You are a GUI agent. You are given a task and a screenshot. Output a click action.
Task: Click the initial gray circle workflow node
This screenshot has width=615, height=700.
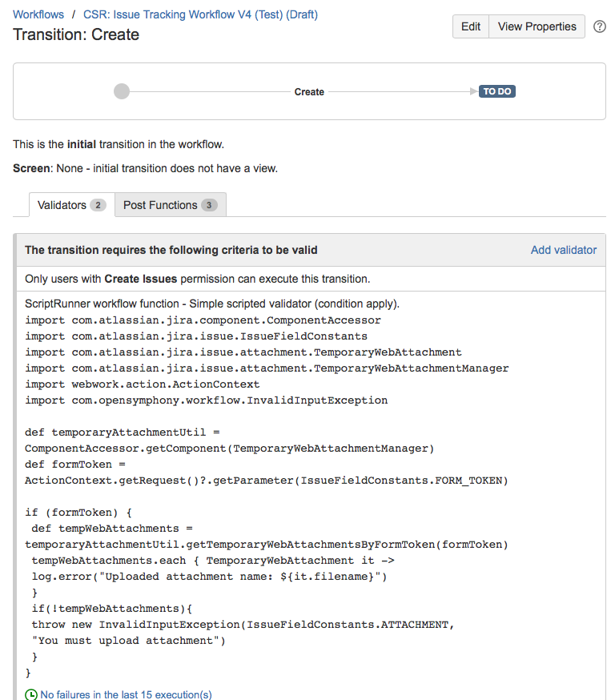122,91
